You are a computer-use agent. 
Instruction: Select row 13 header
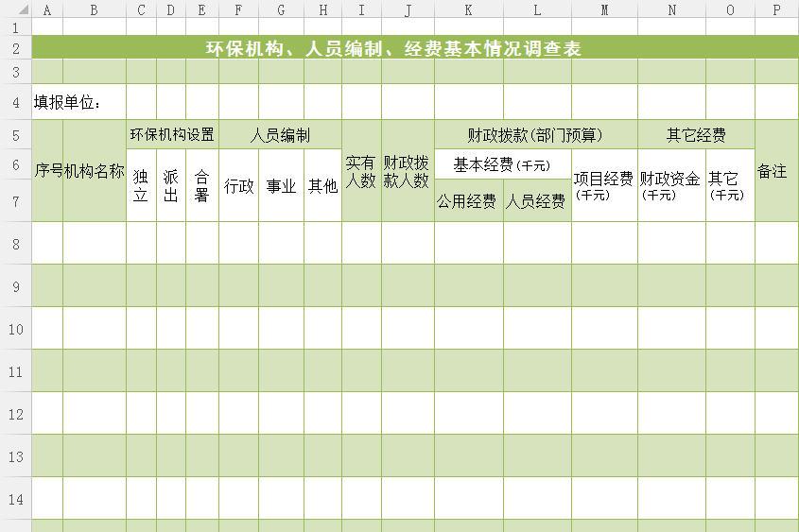(15, 456)
